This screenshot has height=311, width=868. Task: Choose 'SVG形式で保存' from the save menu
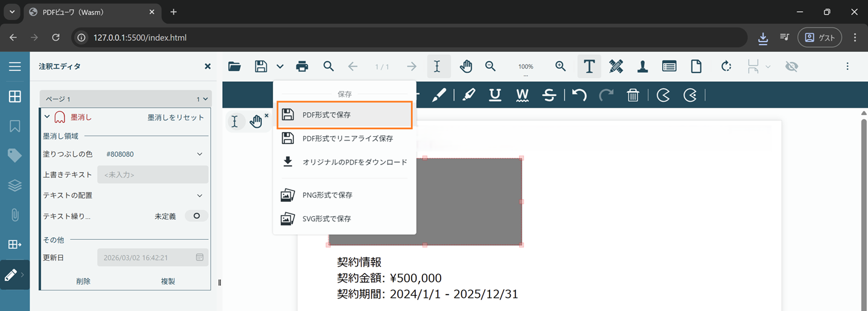point(345,219)
